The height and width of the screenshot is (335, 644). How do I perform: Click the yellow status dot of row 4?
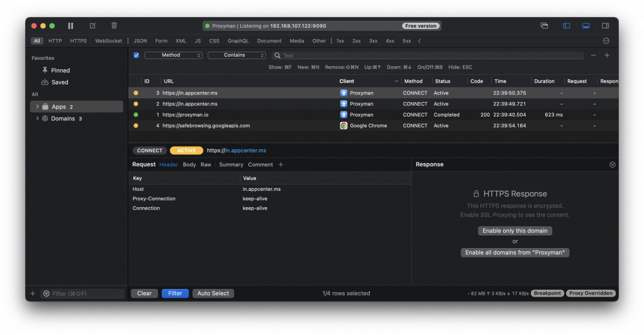[136, 126]
